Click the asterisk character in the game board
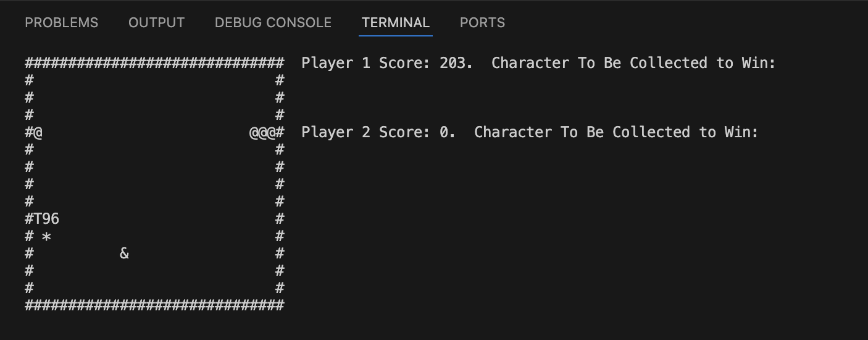The height and width of the screenshot is (340, 868). pos(46,237)
